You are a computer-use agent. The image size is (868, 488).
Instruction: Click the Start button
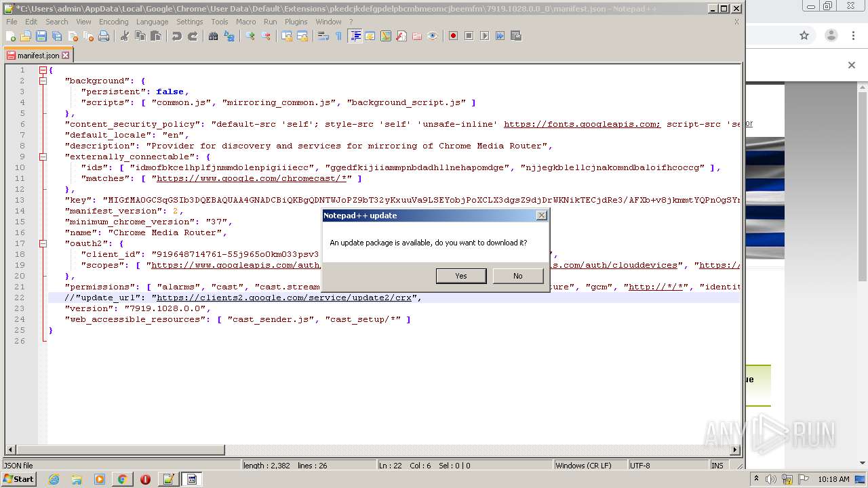19,479
